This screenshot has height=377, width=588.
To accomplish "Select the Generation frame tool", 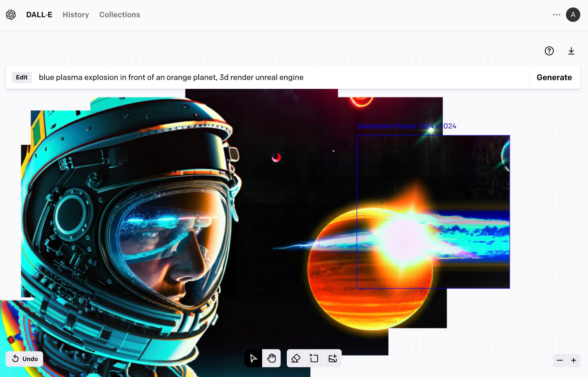I will (x=314, y=358).
